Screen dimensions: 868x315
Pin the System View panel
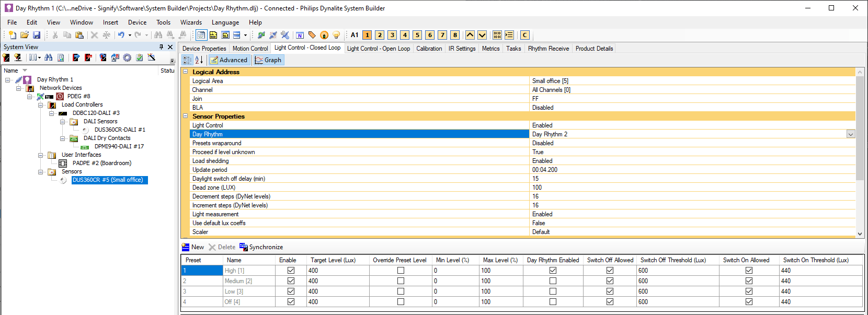point(161,46)
